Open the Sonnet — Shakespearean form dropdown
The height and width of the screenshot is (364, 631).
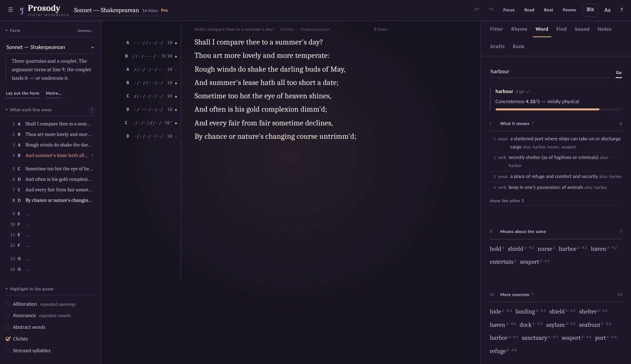click(50, 47)
